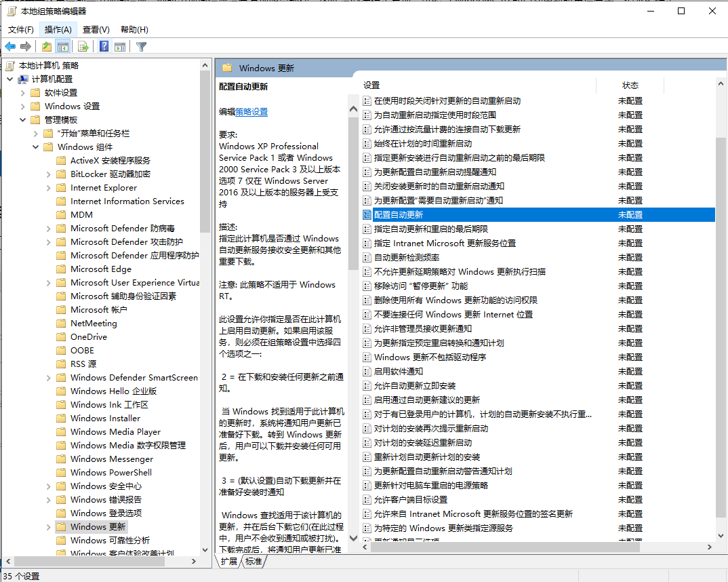Click the folder icon of RSS 源
Viewport: 728px width, 582px height.
point(61,364)
